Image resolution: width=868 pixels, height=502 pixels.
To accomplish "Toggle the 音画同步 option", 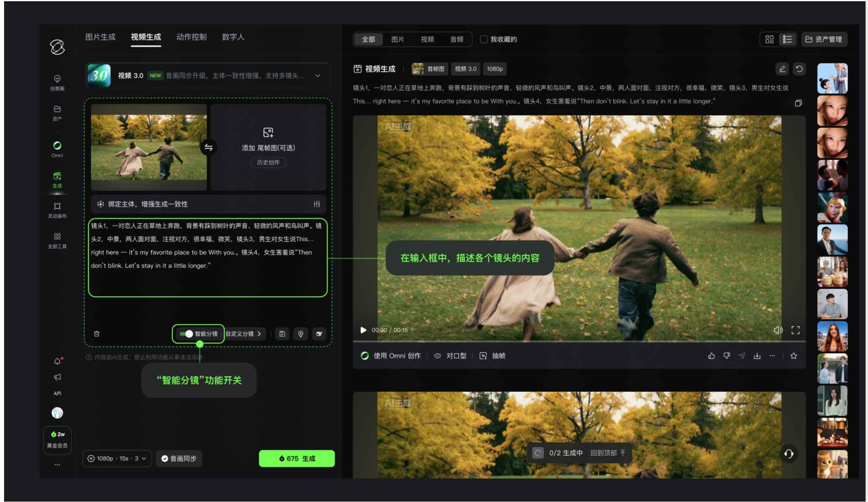I will point(179,459).
